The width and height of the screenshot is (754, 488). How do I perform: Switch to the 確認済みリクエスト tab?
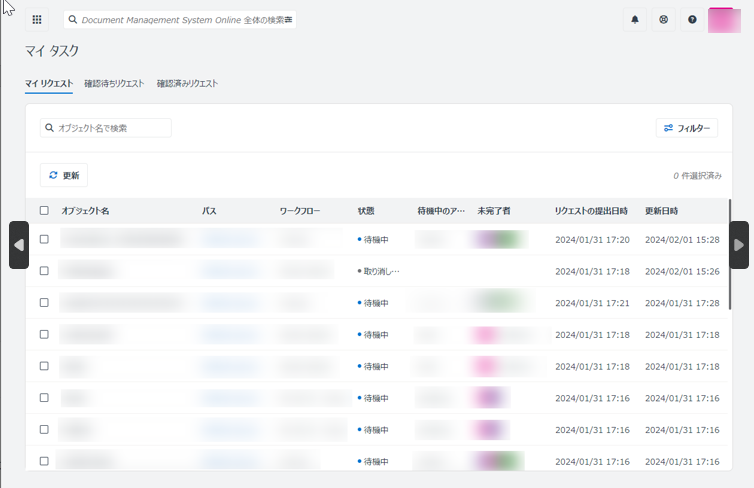(x=187, y=84)
